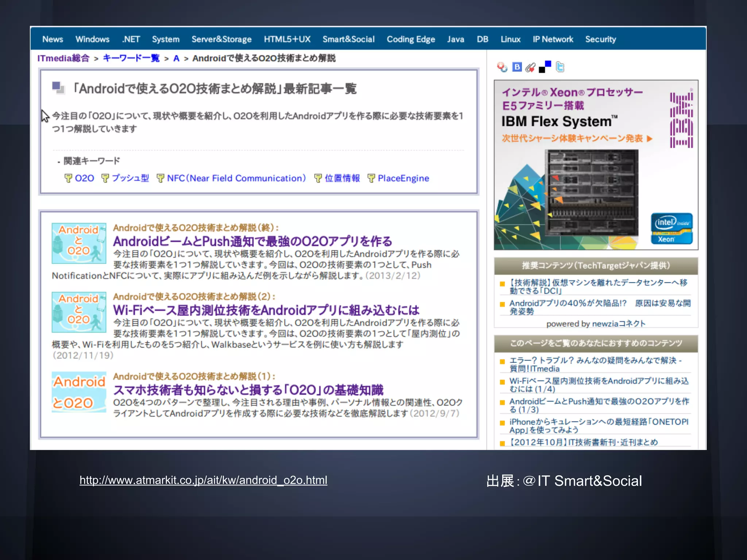The height and width of the screenshot is (560, 747).
Task: Click the atmarkit.co.jp android_o2o.html URL
Action: [203, 480]
